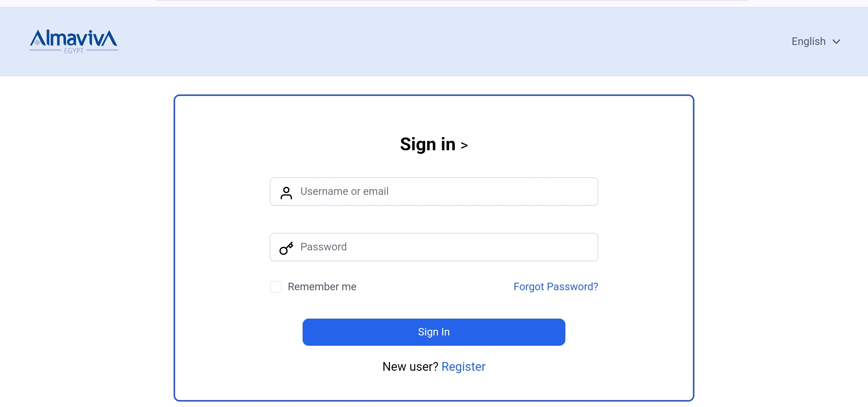The image size is (868, 407).
Task: Click the user profile icon in username field
Action: (x=286, y=193)
